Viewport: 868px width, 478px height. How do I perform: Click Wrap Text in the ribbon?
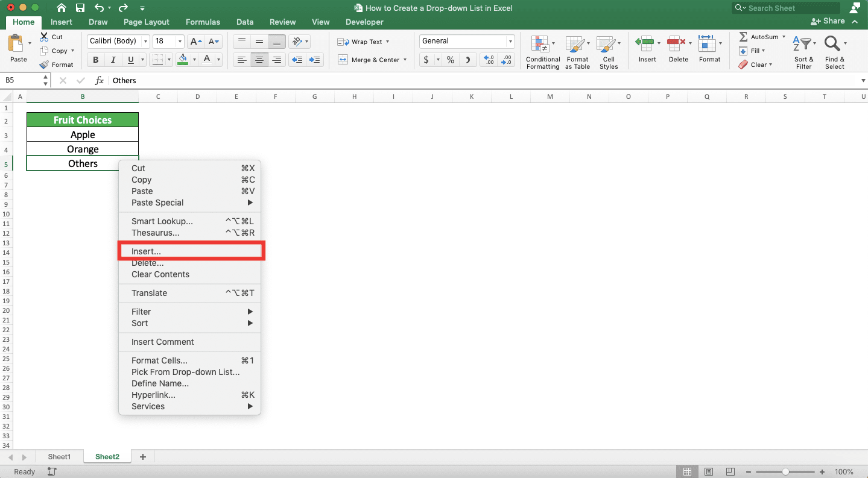[x=363, y=42]
